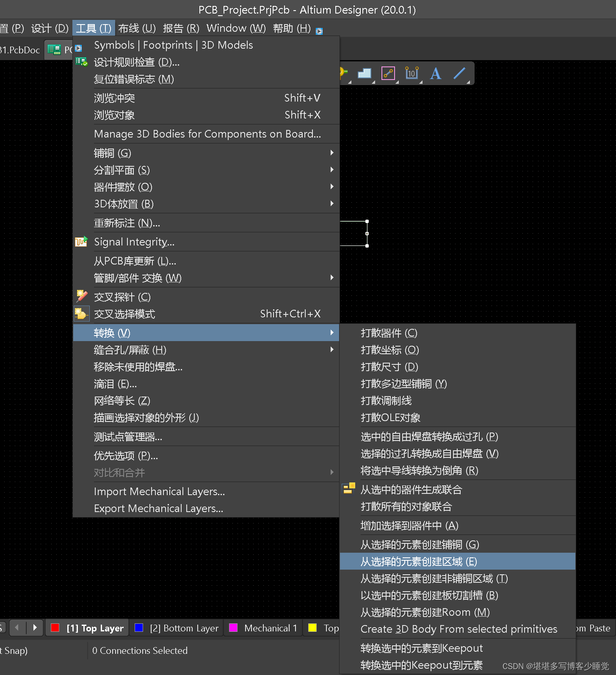Click the Design Rule Check menu icon
The width and height of the screenshot is (616, 675).
81,62
